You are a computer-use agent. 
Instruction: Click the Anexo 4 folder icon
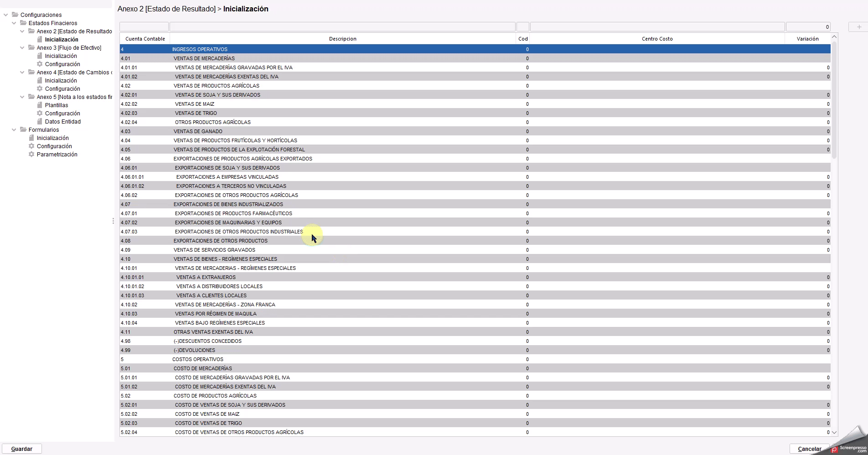click(x=31, y=72)
